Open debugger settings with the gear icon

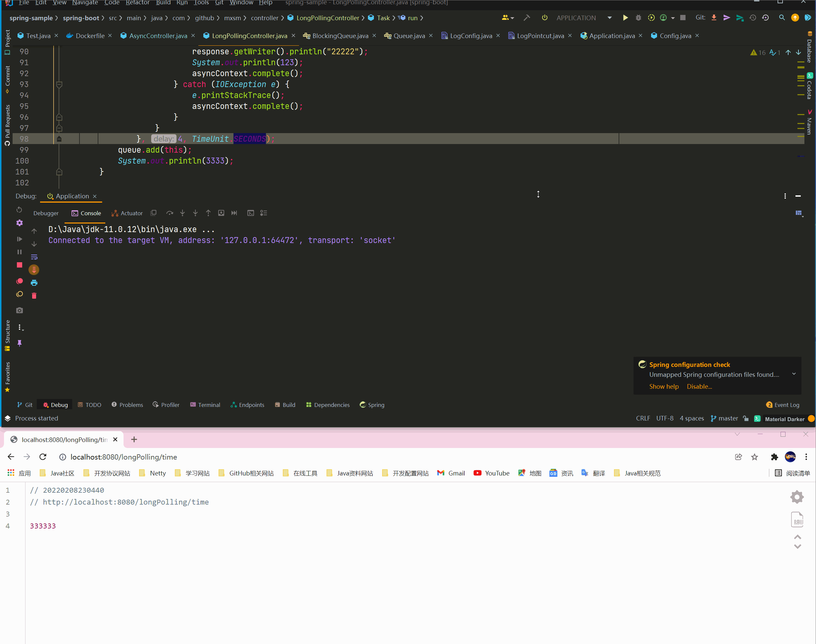pyautogui.click(x=19, y=223)
